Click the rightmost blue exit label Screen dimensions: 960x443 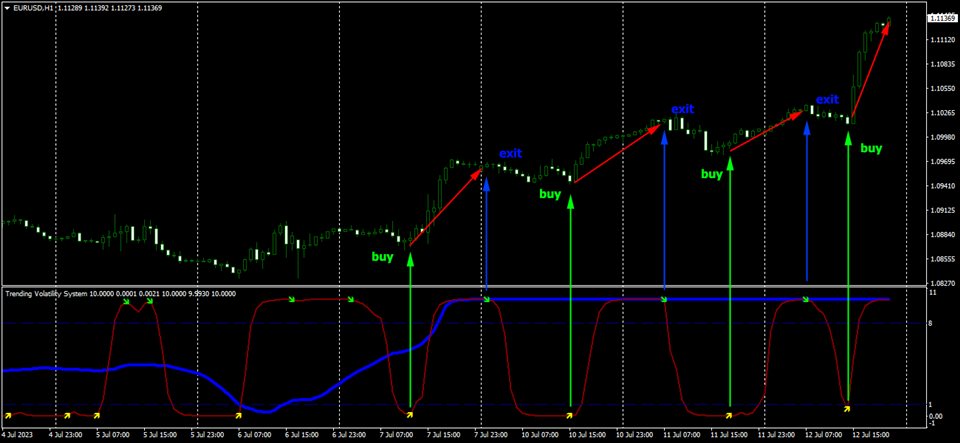click(x=827, y=99)
